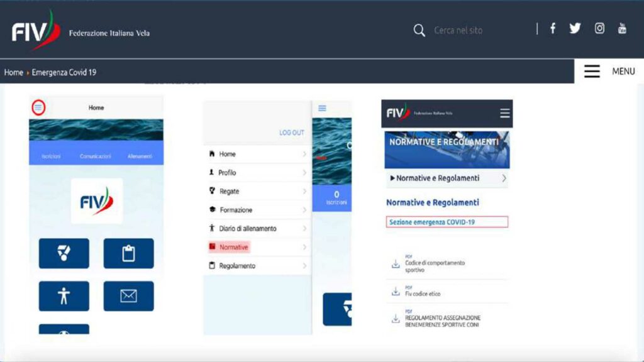
Task: Open the main MENU hamburger
Action: click(x=592, y=72)
